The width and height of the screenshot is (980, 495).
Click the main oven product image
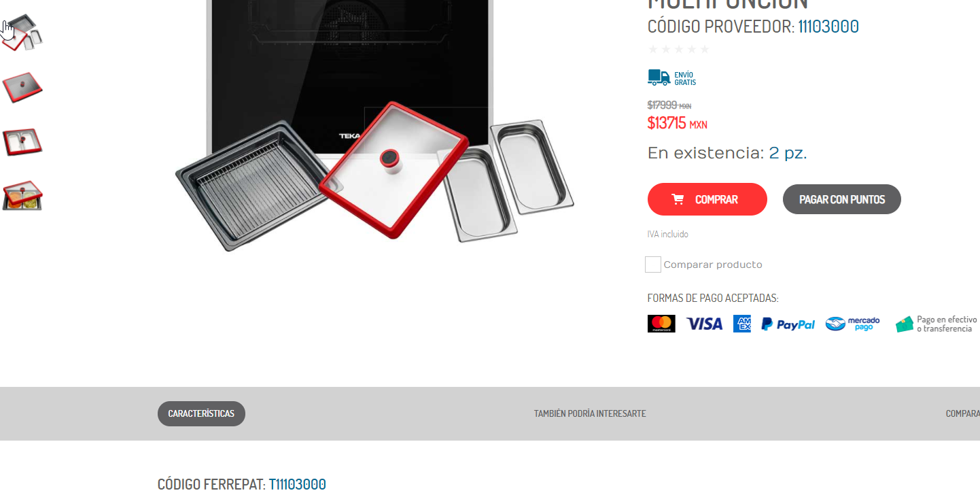(375, 126)
